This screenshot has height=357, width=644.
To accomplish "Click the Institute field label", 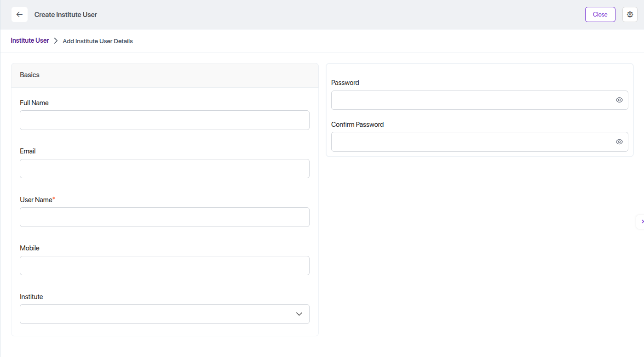I will click(31, 297).
